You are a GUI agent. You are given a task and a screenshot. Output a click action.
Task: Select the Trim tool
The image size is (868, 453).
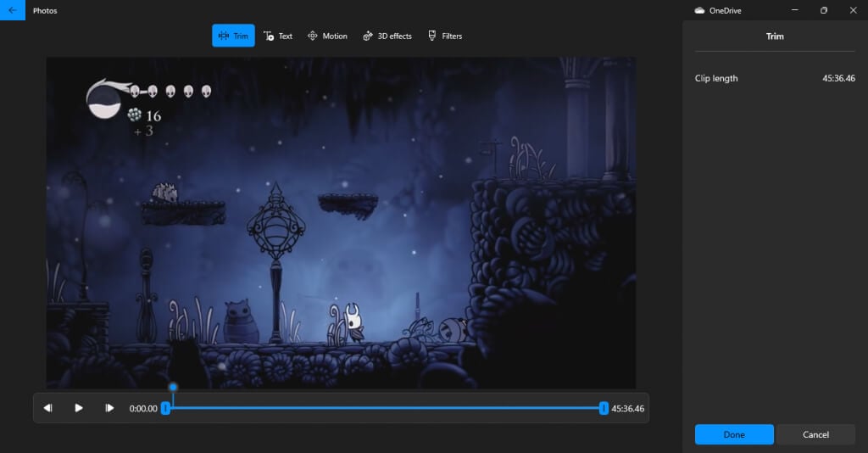click(233, 36)
